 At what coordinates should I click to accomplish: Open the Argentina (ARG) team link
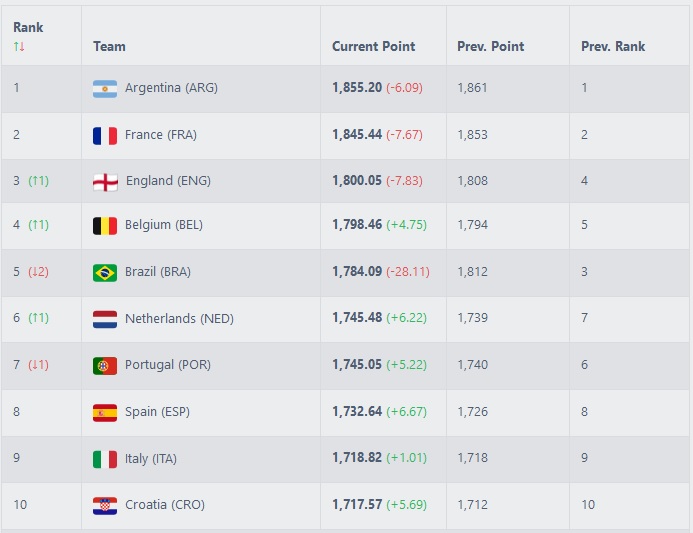point(171,88)
